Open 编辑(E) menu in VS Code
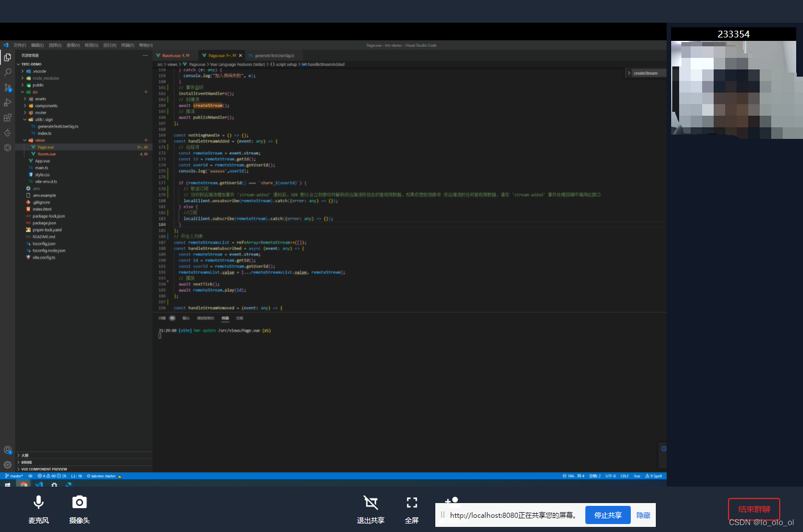Image resolution: width=803 pixels, height=532 pixels. (38, 45)
